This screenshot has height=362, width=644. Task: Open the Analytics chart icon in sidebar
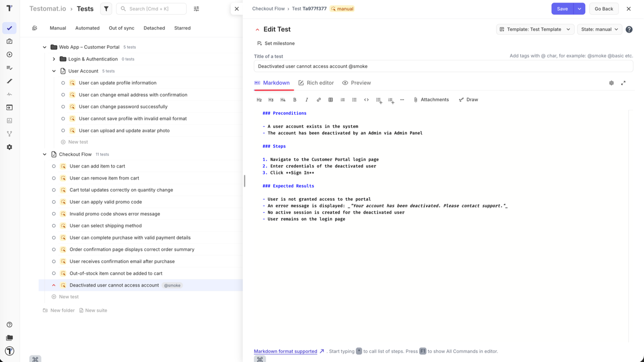coord(9,121)
